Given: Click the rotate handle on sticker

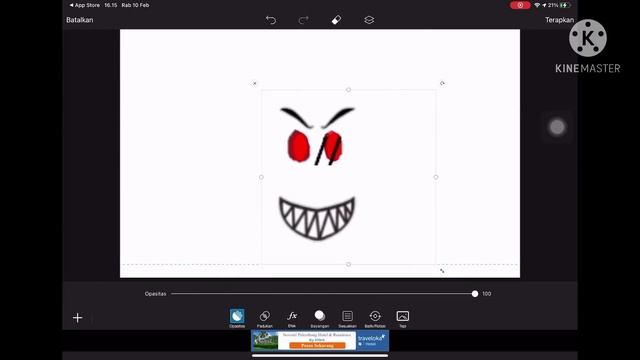Looking at the screenshot, I should [x=442, y=83].
